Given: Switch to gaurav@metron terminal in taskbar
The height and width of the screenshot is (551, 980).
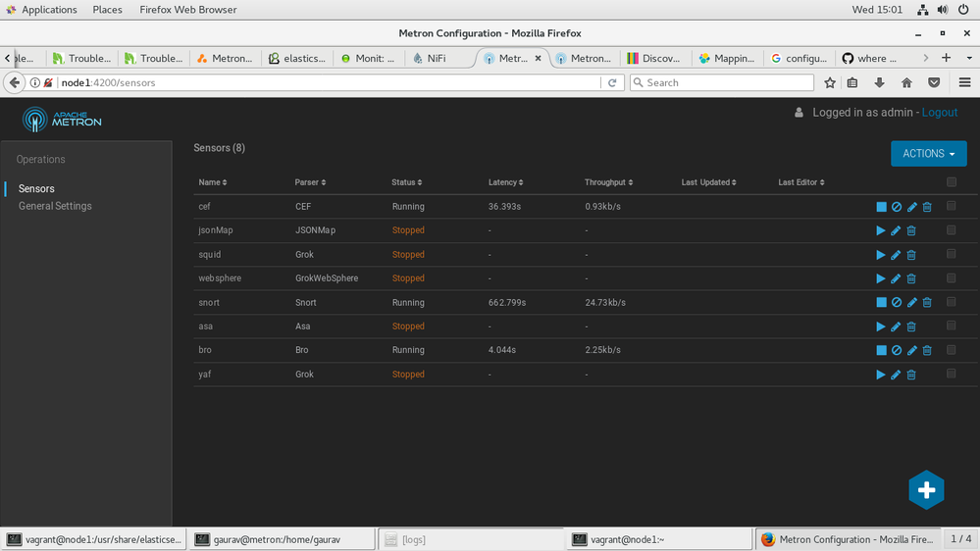Looking at the screenshot, I should point(282,539).
